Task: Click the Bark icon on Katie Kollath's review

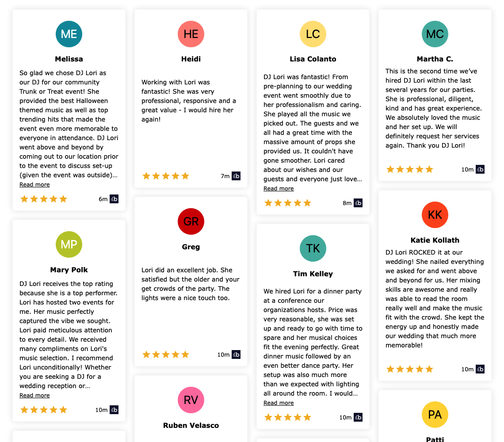Action: point(480,369)
